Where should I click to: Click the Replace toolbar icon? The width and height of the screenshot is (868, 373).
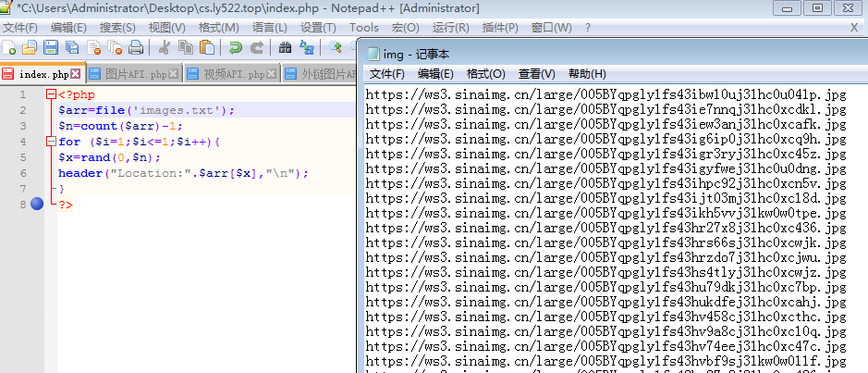[x=307, y=48]
